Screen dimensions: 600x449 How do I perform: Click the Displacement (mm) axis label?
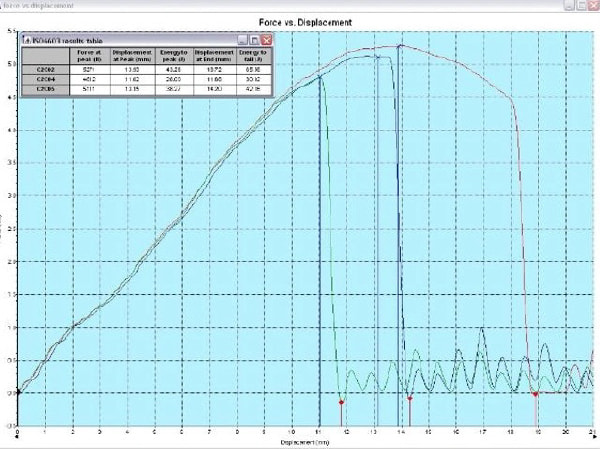(302, 440)
